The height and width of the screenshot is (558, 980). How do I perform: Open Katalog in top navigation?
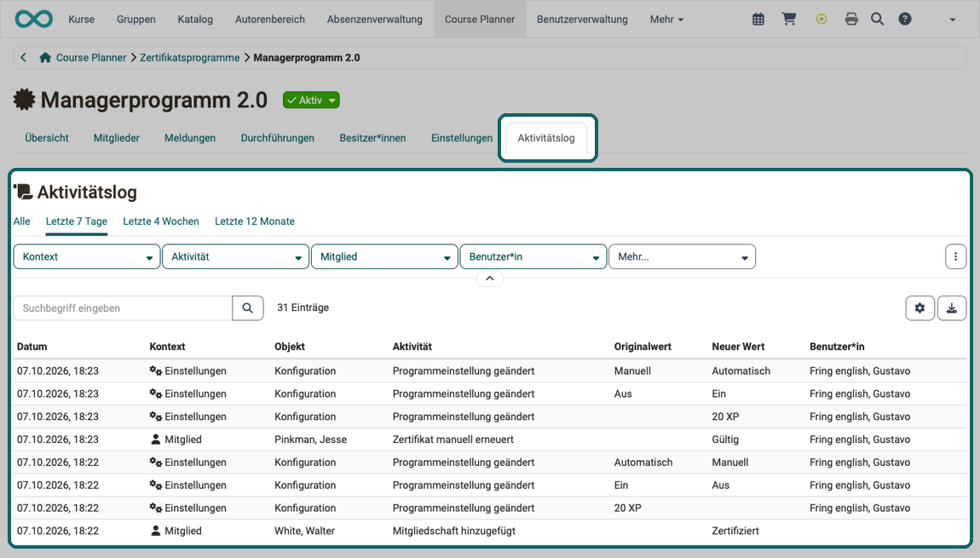coord(195,20)
